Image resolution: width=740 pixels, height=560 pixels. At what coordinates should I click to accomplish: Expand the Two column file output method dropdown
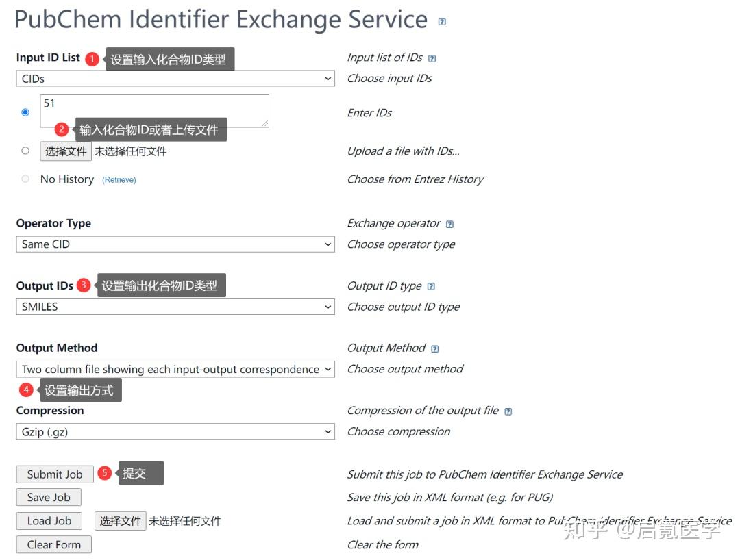pos(175,370)
